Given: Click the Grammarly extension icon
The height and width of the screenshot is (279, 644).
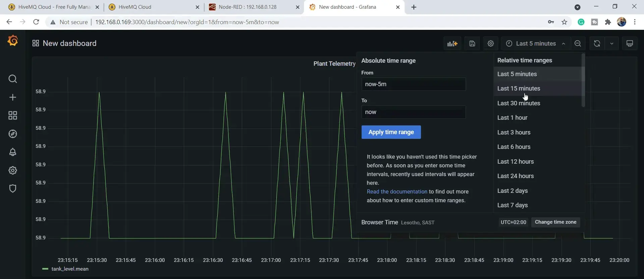Looking at the screenshot, I should tap(581, 22).
